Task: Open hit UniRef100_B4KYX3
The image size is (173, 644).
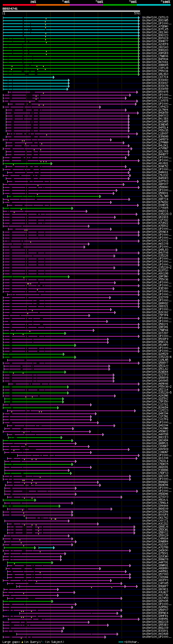Action: (155, 116)
